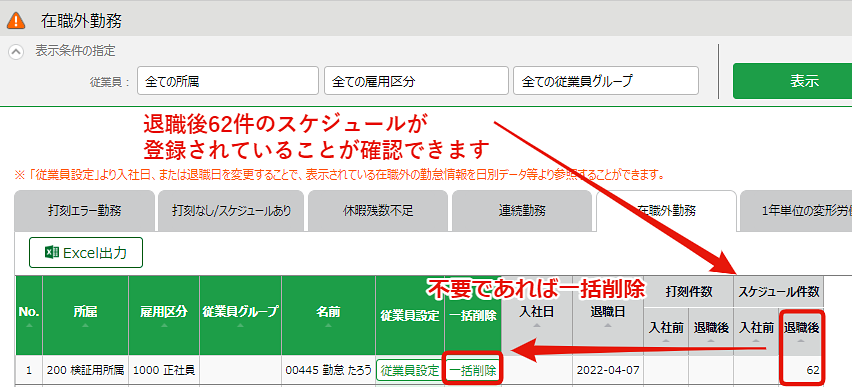This screenshot has height=387, width=852.
Task: Click 従業員設定 button for 勤怠 たろう
Action: pos(410,371)
